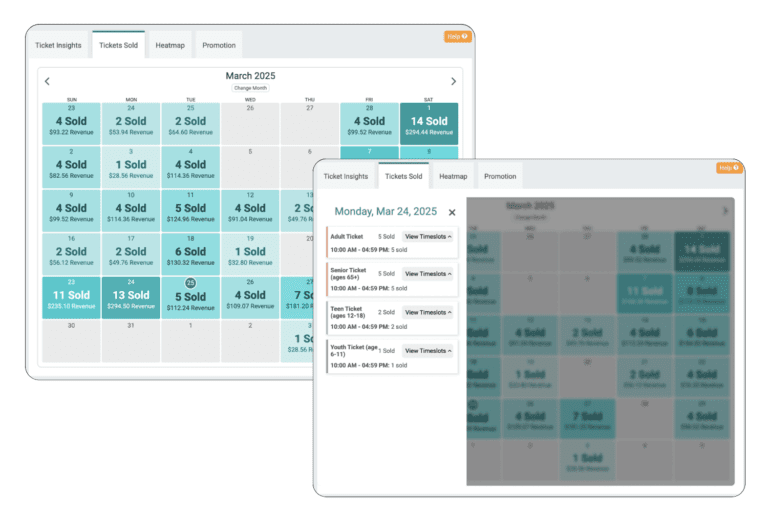This screenshot has width=768, height=512.
Task: Click the orange Help button in back window
Action: pyautogui.click(x=457, y=37)
